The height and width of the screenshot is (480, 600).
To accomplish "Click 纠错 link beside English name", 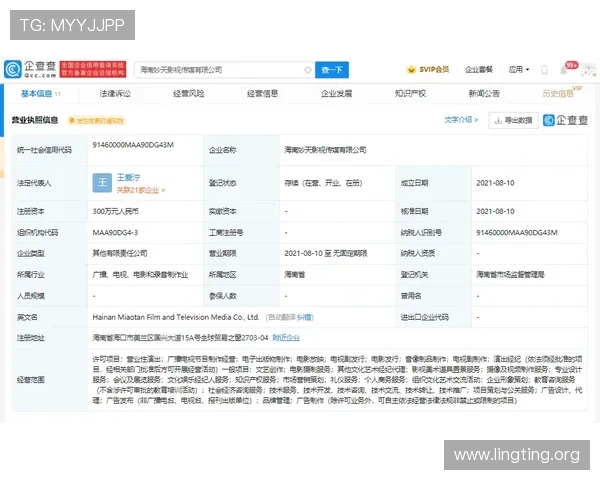I will tap(304, 317).
